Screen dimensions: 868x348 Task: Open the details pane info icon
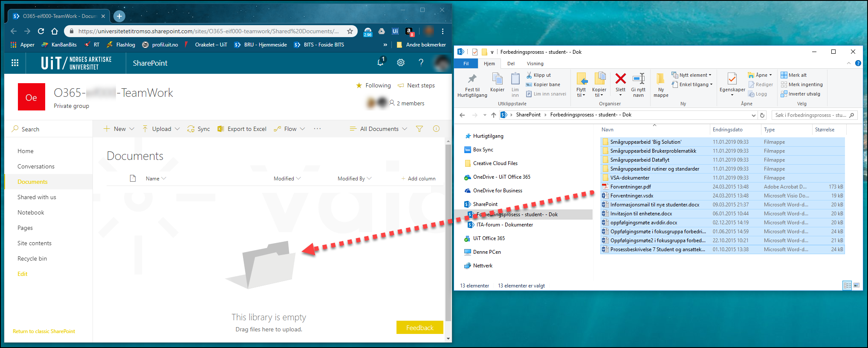[x=436, y=129]
